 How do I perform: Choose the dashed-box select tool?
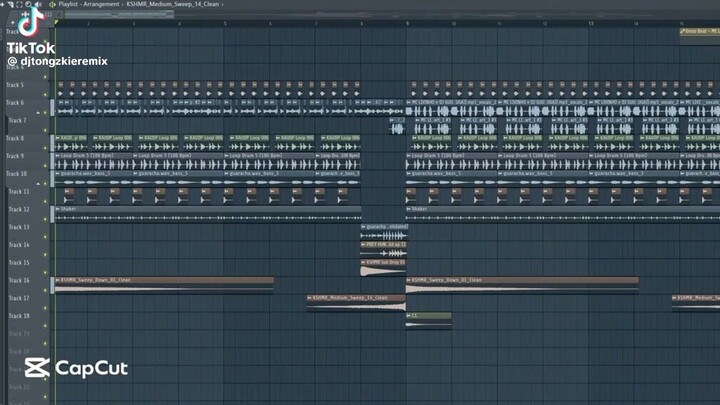17,5
